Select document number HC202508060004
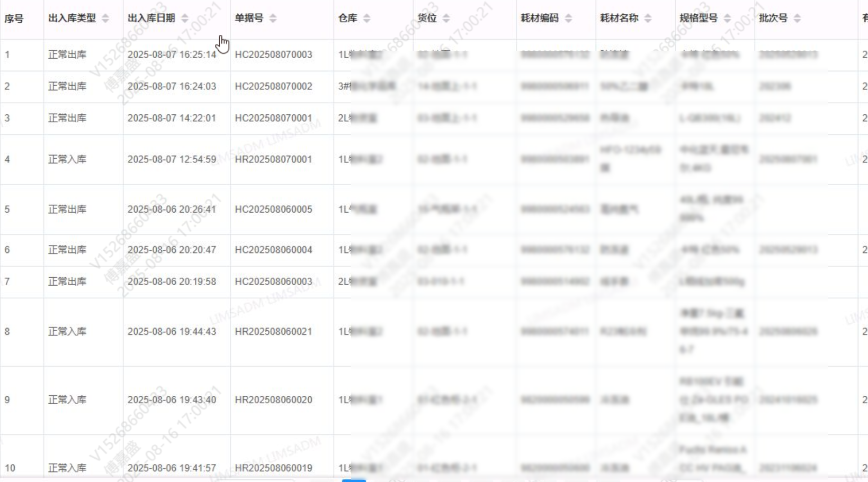Screen dimensions: 868x482 273,250
